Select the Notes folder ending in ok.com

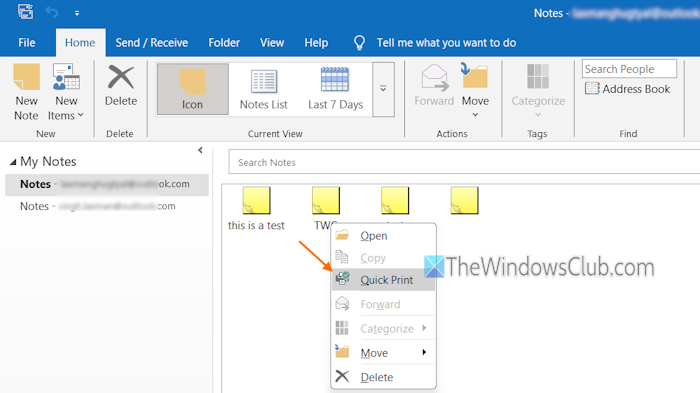pos(107,184)
